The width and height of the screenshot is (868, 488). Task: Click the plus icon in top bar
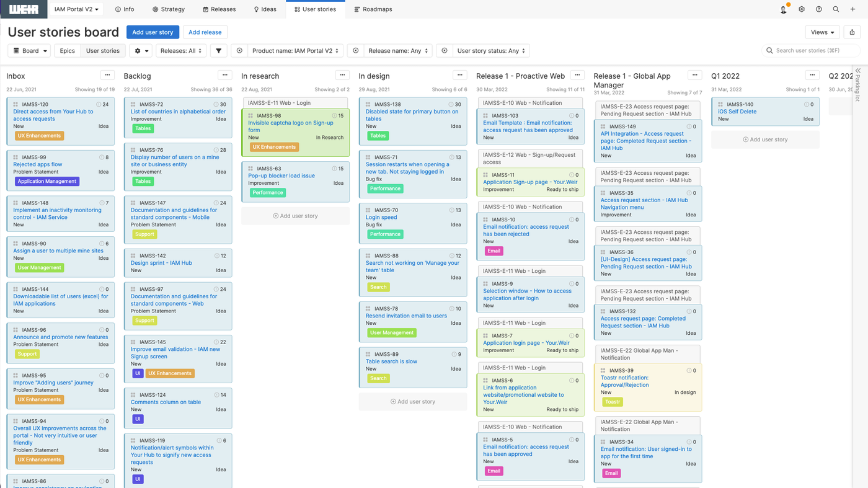853,9
